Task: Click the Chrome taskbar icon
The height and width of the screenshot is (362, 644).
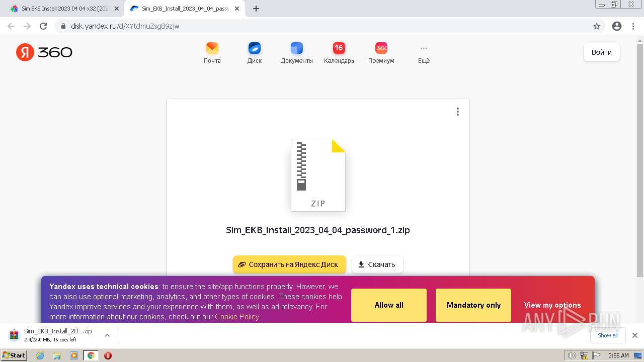Action: point(91,355)
